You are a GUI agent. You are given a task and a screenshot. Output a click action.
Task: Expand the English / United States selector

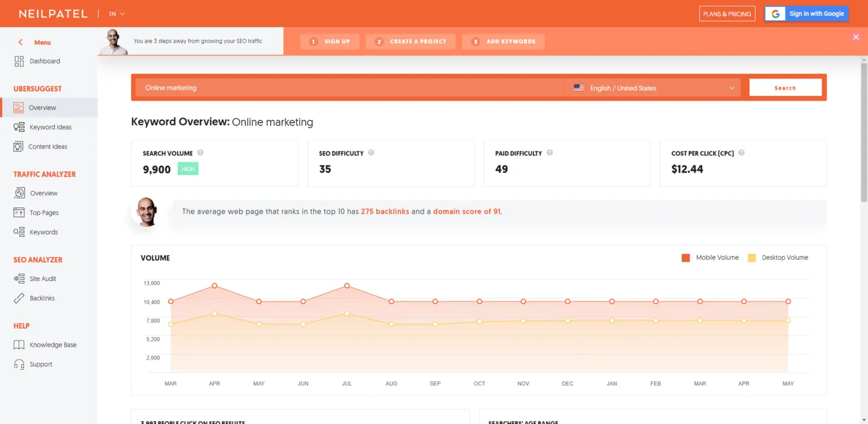point(654,87)
